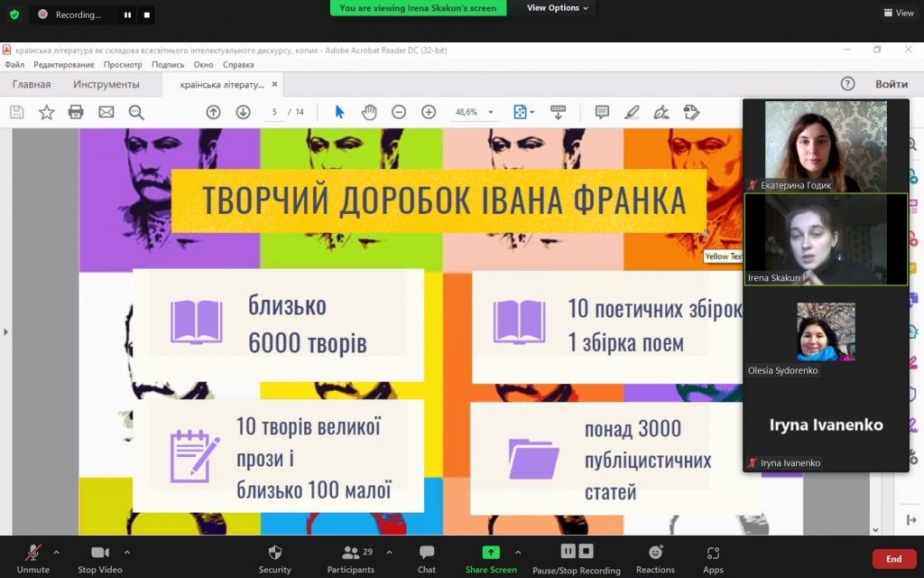Image resolution: width=924 pixels, height=578 pixels.
Task: Expand the left navigation pane arrow
Action: pyautogui.click(x=6, y=332)
